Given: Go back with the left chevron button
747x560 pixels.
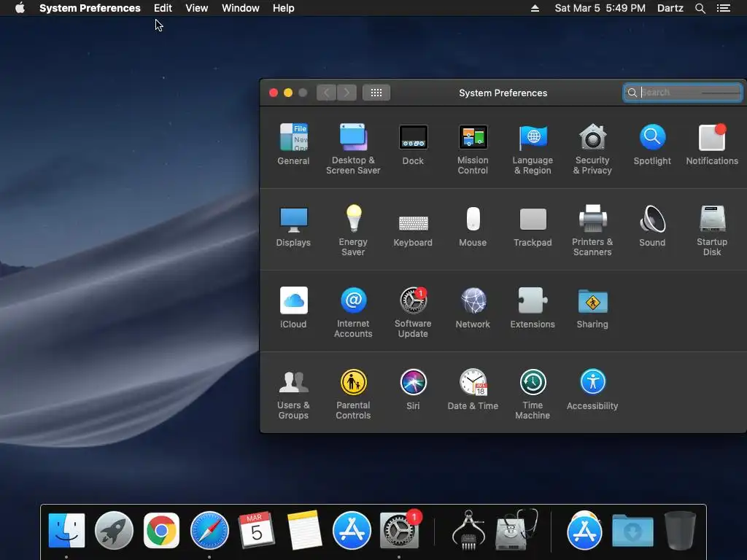Looking at the screenshot, I should (x=326, y=93).
